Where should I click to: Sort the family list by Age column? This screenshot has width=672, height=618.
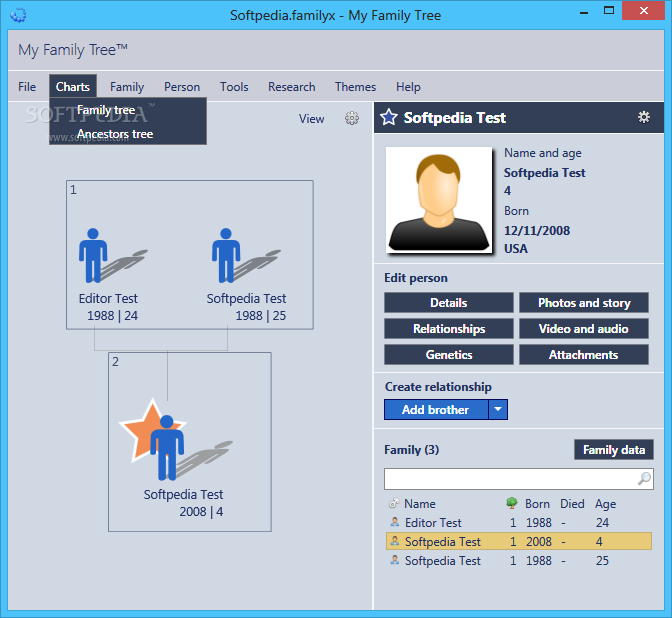point(605,504)
